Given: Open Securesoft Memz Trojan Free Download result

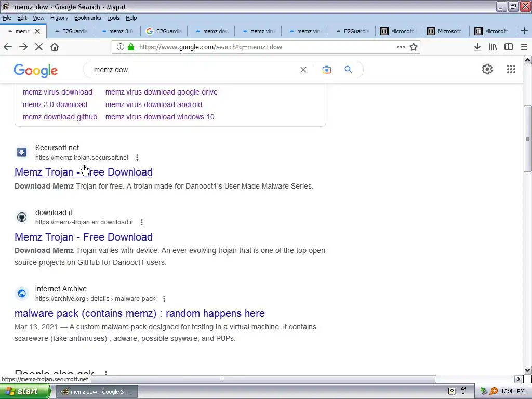Looking at the screenshot, I should [84, 172].
